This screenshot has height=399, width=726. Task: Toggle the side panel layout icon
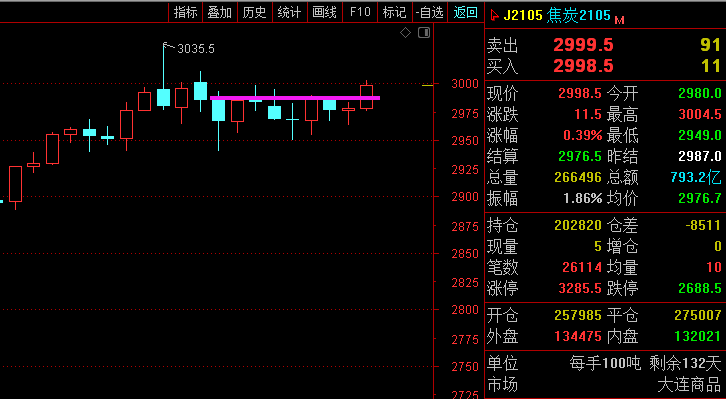(424, 33)
